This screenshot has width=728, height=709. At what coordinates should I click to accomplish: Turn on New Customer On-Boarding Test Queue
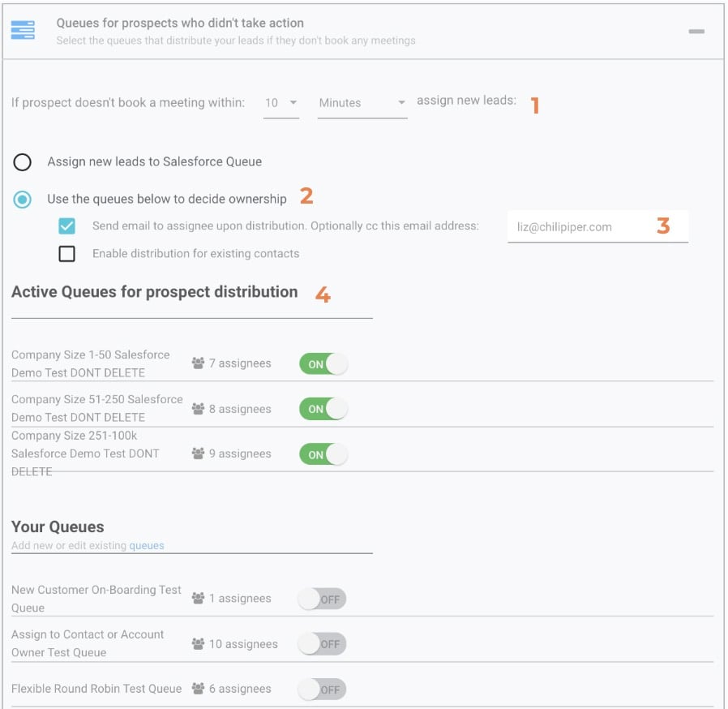pos(323,599)
